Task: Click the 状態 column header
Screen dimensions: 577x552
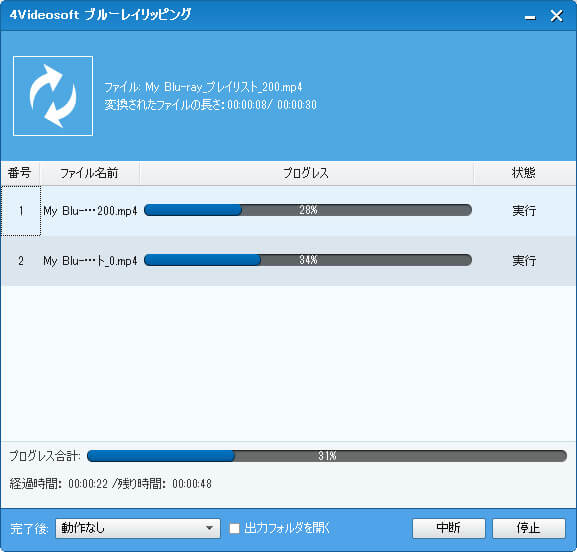Action: point(524,173)
